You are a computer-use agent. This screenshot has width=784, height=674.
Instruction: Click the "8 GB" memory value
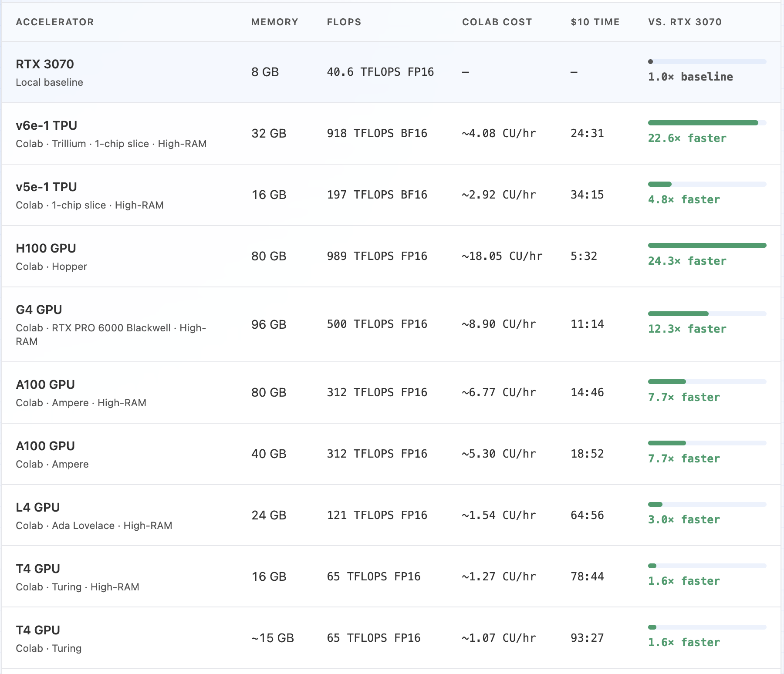click(265, 72)
